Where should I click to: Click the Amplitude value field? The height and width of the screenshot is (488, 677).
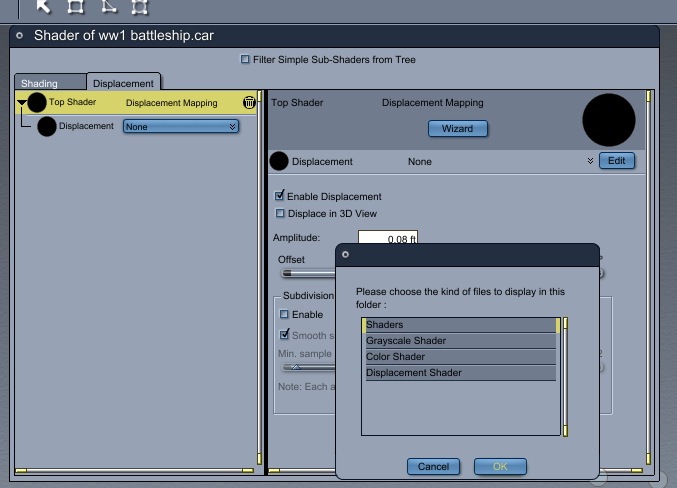pos(387,238)
